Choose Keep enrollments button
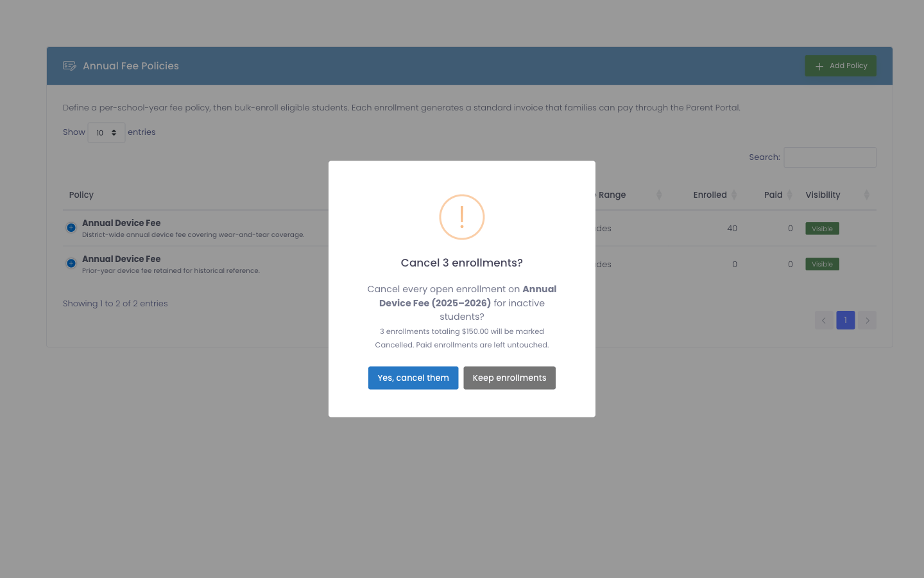The height and width of the screenshot is (578, 924). [x=509, y=378]
